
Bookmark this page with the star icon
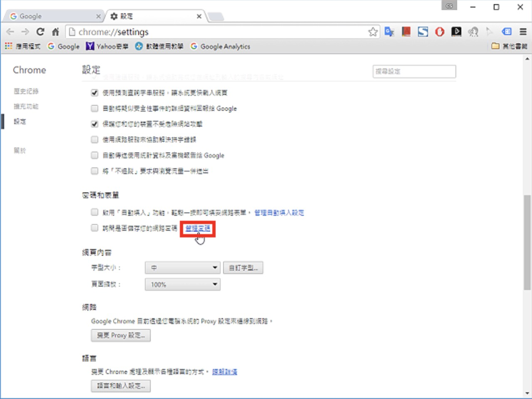[373, 32]
